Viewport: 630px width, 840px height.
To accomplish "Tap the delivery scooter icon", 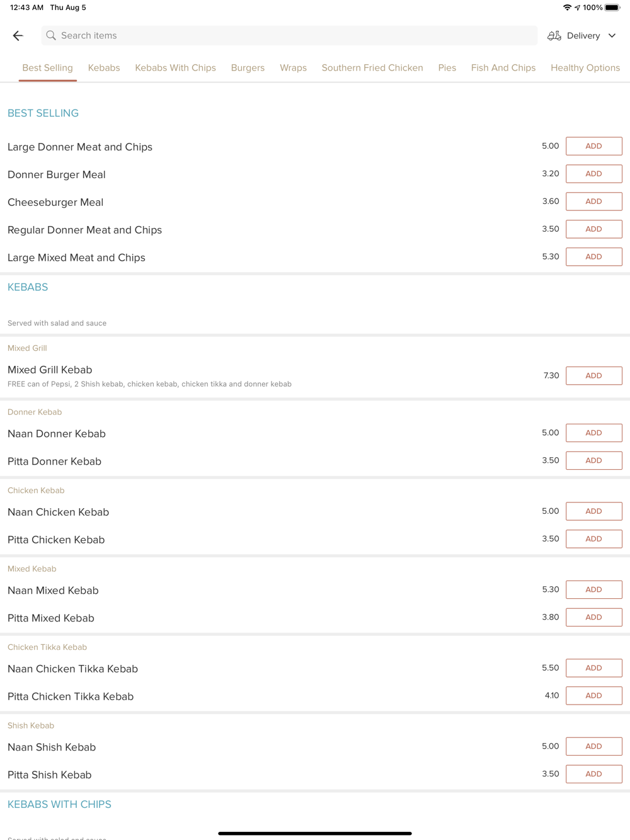I will tap(554, 36).
